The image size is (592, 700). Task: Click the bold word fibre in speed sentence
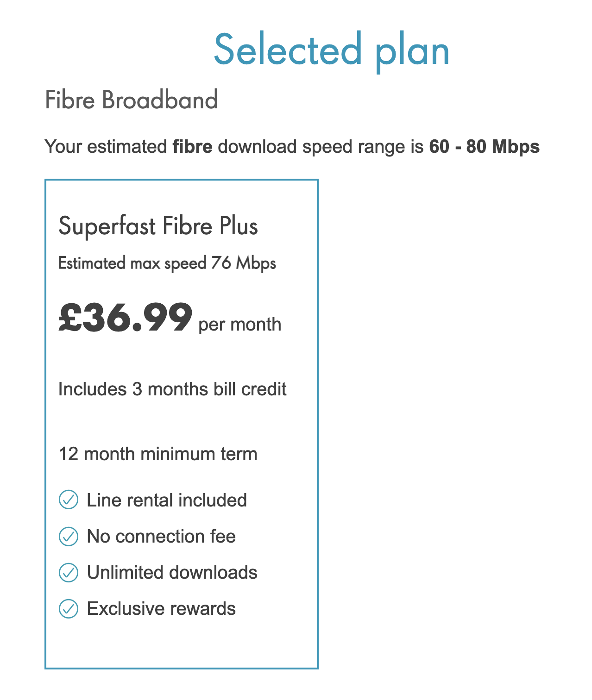point(192,146)
